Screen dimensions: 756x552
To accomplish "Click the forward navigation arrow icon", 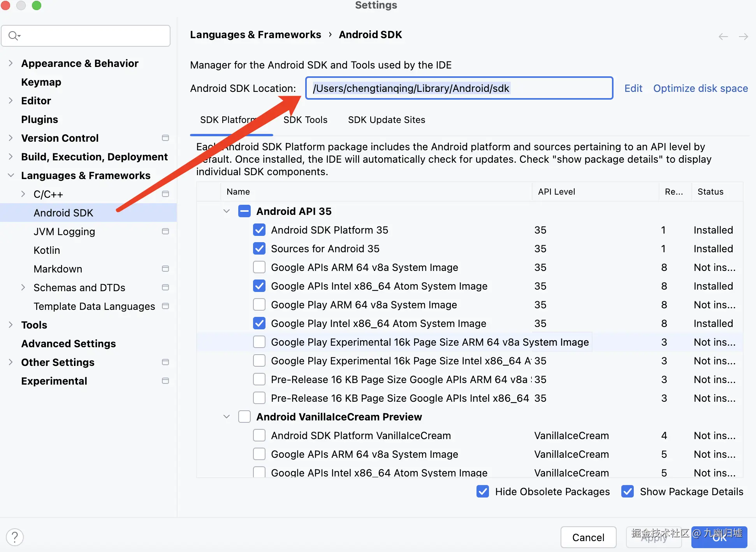I will click(x=743, y=37).
